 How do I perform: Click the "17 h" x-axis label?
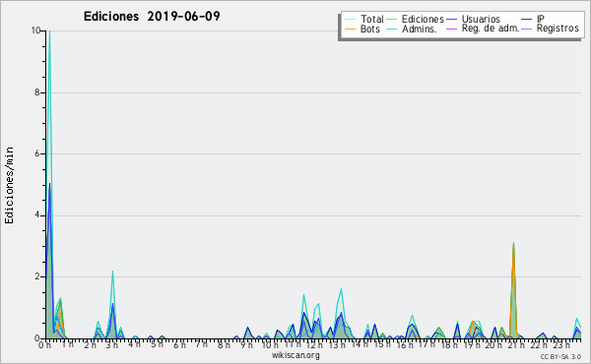coord(427,344)
